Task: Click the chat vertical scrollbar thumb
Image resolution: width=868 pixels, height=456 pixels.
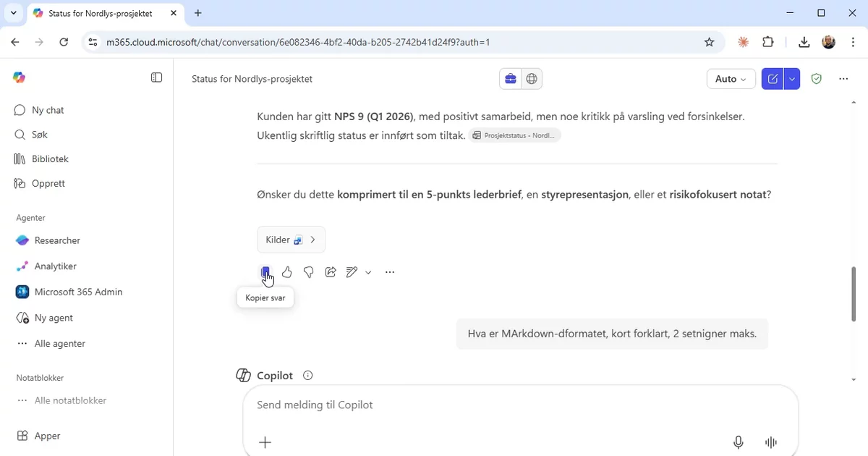Action: (854, 294)
